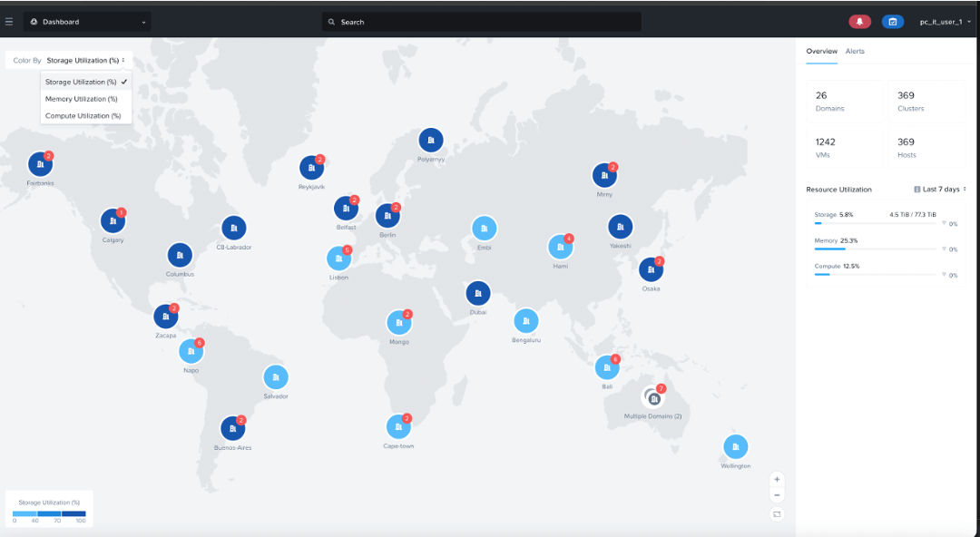Screen dimensions: 980x537
Task: Click the Dubai domain pin on the map
Action: pos(478,293)
